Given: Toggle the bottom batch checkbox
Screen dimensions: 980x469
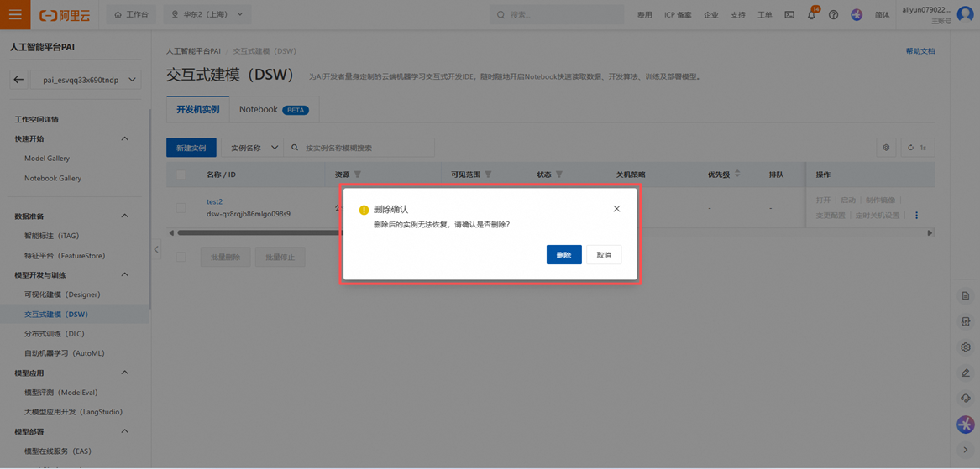Looking at the screenshot, I should point(181,257).
